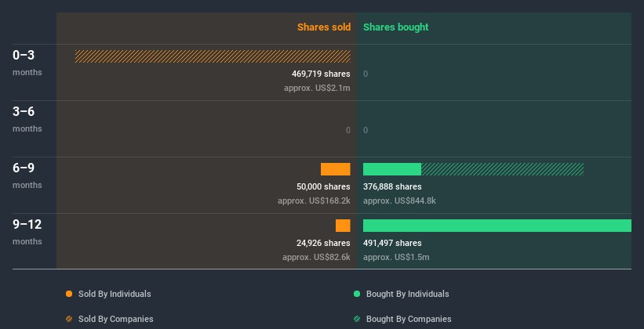644x329 pixels.
Task: Click the 6–9 months solid orange sold bar
Action: [x=336, y=169]
